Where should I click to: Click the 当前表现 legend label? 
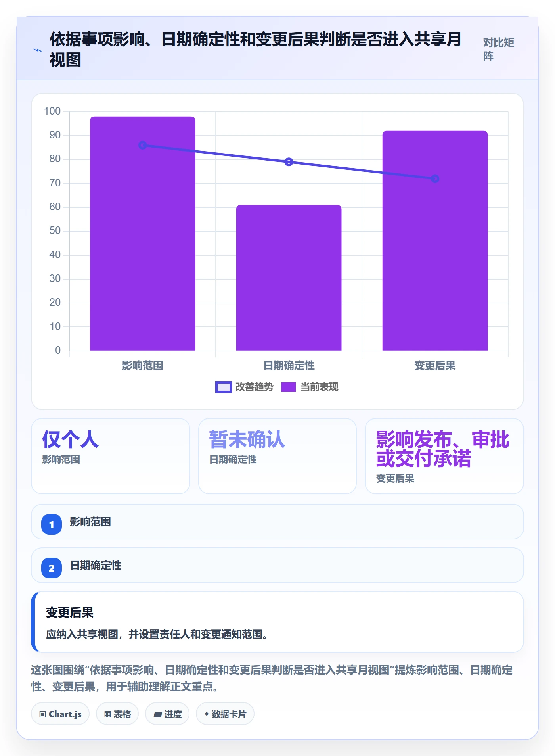point(319,387)
